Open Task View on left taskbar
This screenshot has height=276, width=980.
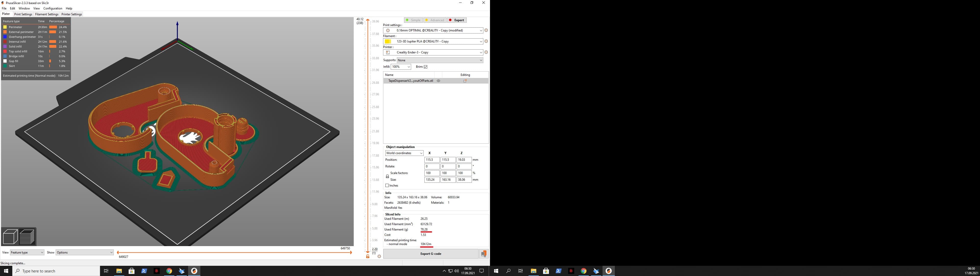[x=106, y=271]
